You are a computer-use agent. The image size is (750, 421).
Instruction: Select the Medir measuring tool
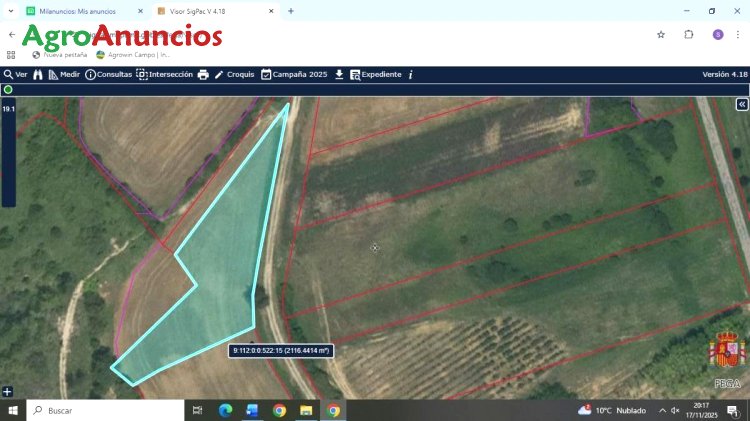click(x=63, y=75)
